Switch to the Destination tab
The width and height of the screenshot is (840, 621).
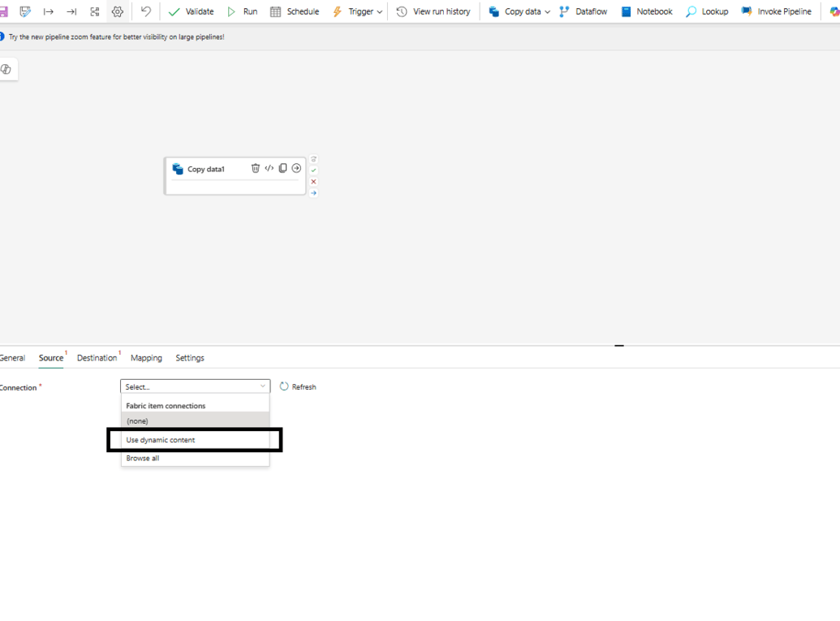(x=97, y=358)
